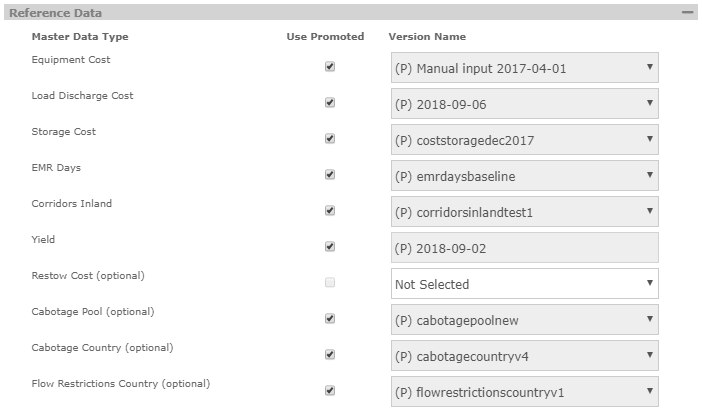This screenshot has height=420, width=702.
Task: Expand the Cabotage Pool version dropdown
Action: pos(524,320)
